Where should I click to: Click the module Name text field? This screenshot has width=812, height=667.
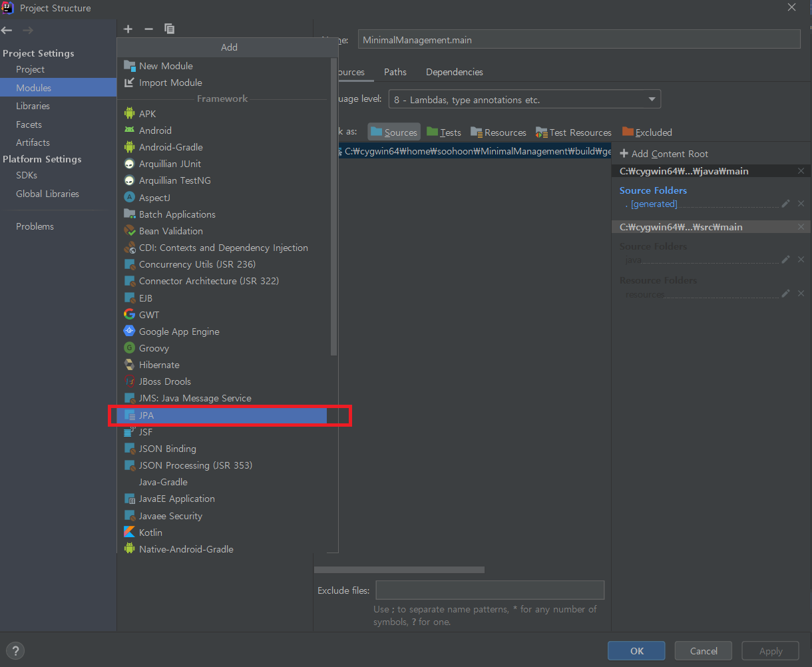click(579, 40)
